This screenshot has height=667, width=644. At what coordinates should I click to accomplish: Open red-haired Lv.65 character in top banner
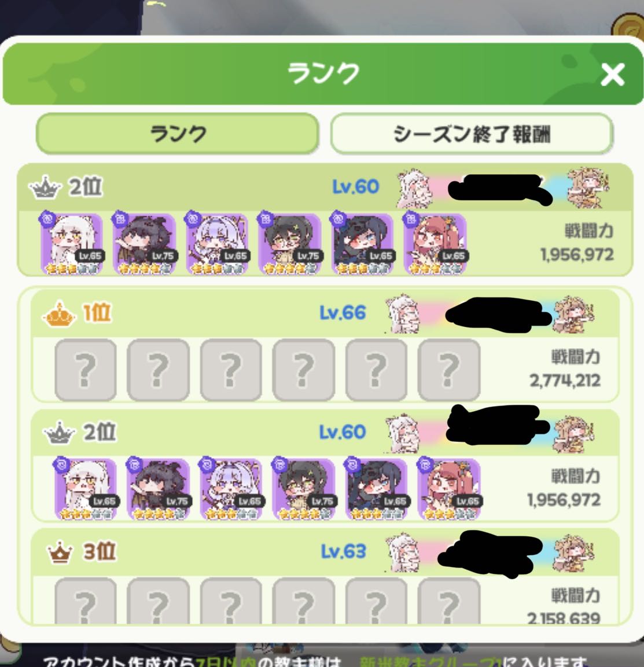point(435,244)
